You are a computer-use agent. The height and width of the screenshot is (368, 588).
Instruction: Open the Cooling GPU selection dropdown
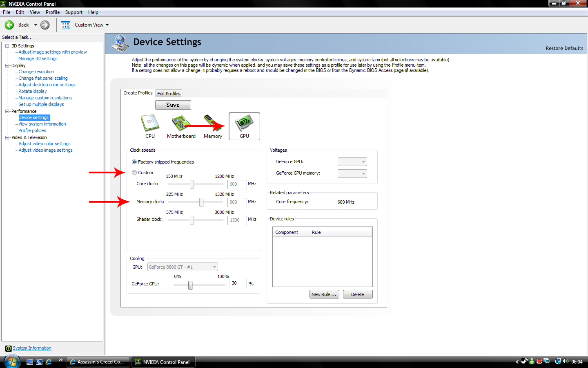tap(183, 267)
